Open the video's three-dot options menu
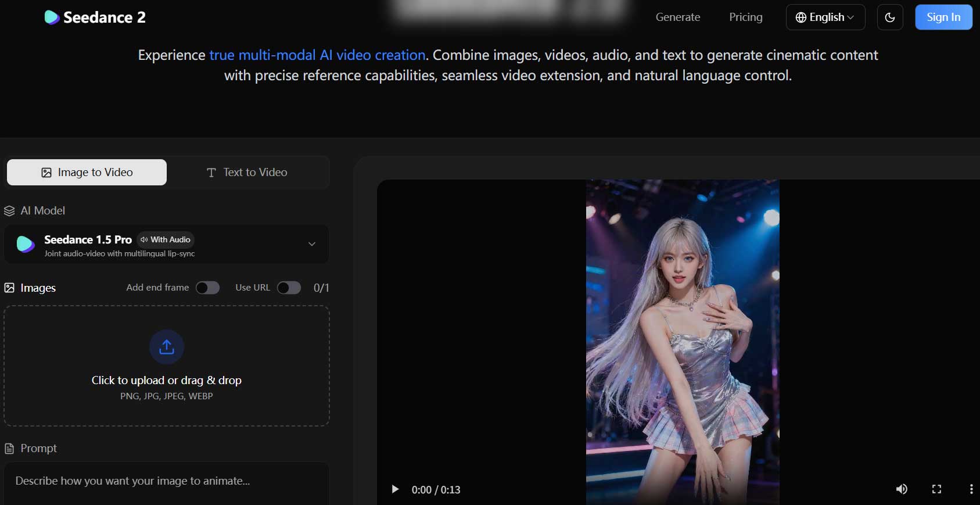Image resolution: width=980 pixels, height=505 pixels. tap(971, 489)
